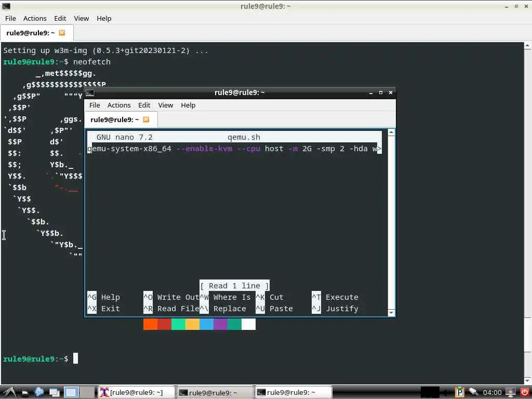532x399 pixels.
Task: Click the plug connection icon in system tray
Action: 474,392
